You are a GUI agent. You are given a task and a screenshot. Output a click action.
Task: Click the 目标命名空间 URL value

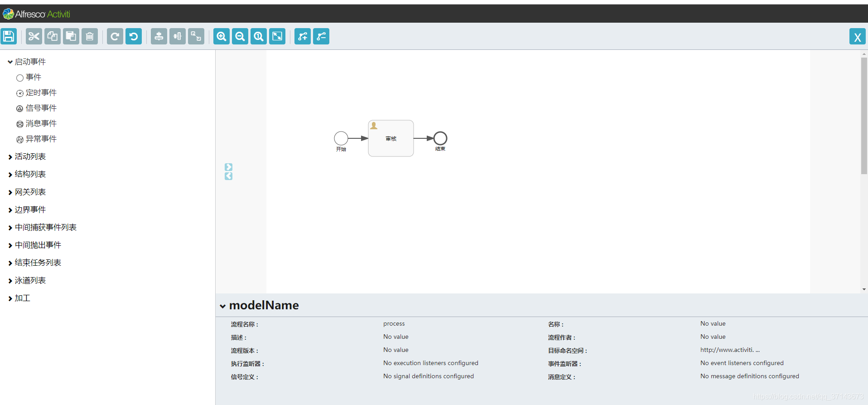point(730,350)
